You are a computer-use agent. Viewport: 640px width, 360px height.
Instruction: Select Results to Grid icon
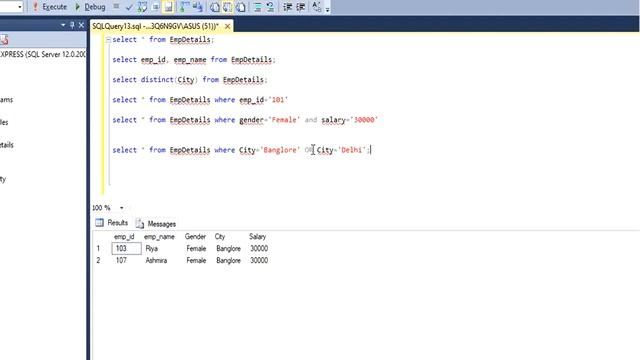tap(227, 7)
